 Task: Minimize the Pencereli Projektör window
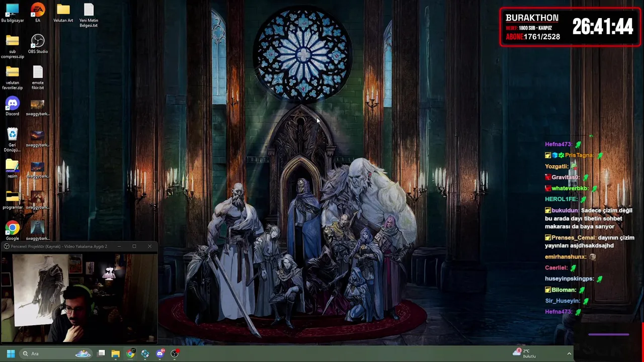coord(119,246)
